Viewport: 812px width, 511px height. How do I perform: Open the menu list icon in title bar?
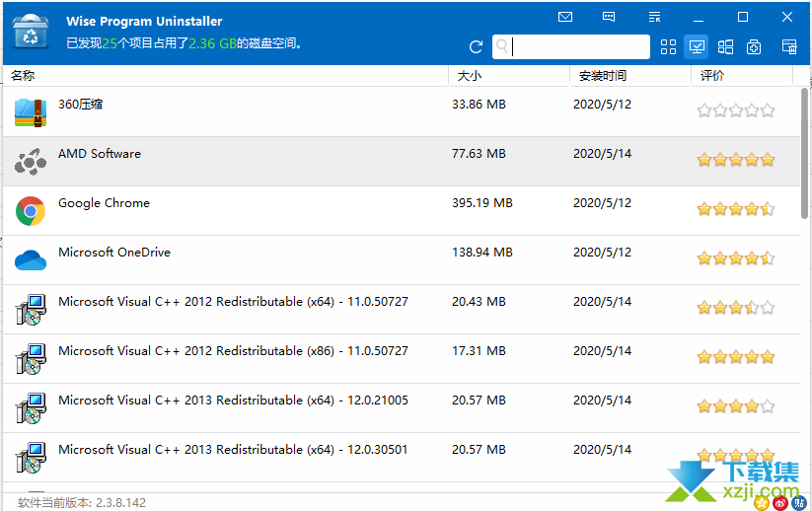pos(654,17)
